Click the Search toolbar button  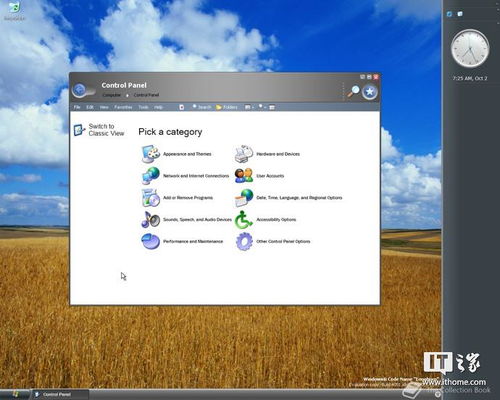tap(202, 107)
